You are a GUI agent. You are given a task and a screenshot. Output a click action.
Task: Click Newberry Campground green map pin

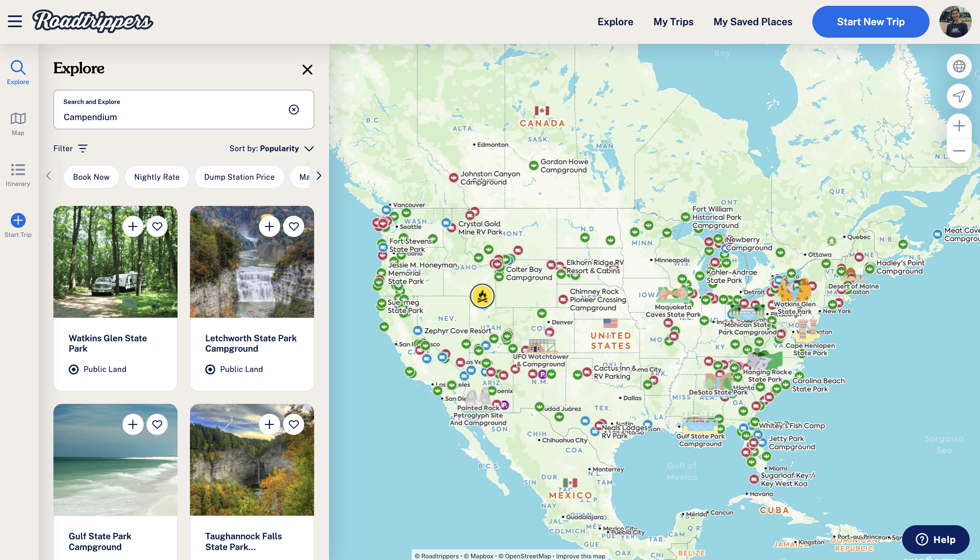coord(718,239)
